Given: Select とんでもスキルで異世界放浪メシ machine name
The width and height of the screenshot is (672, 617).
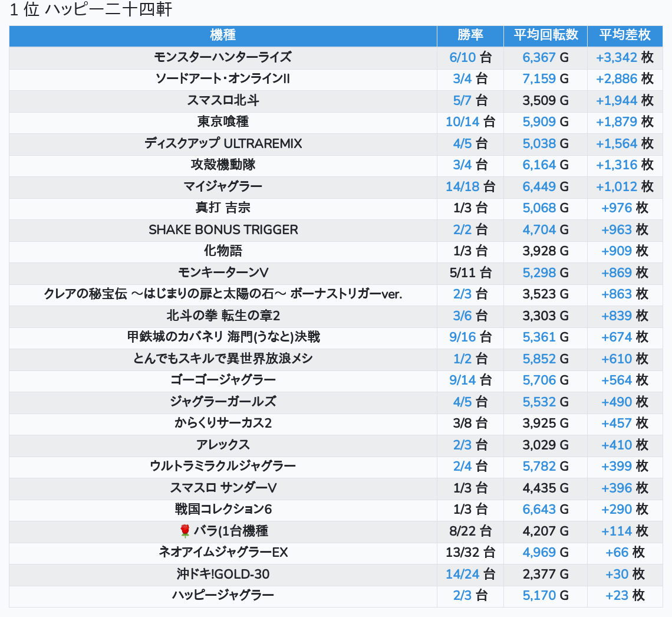Looking at the screenshot, I should (x=223, y=359).
